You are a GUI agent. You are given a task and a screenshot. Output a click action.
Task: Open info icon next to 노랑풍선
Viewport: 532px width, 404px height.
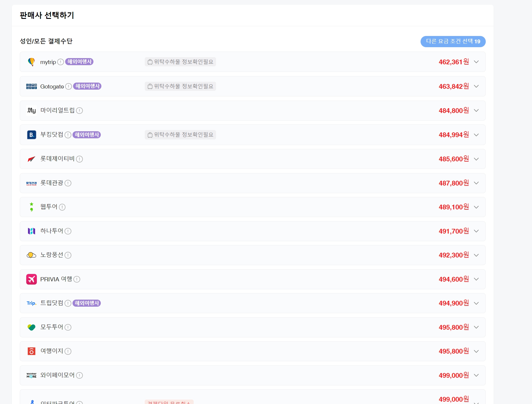tap(68, 255)
